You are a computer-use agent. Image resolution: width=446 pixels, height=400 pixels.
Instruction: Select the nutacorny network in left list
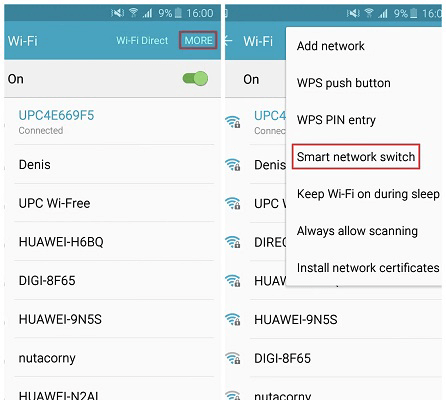pyautogui.click(x=114, y=358)
